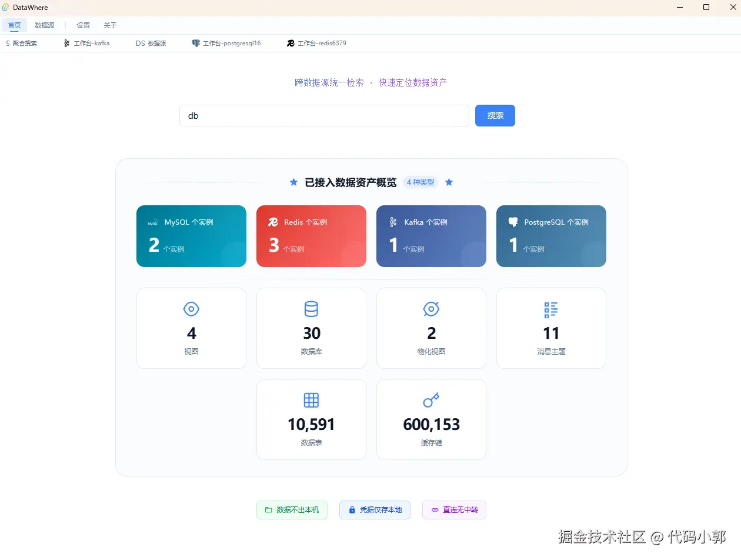
Task: Open the Kafka 个实例 card
Action: coord(431,236)
